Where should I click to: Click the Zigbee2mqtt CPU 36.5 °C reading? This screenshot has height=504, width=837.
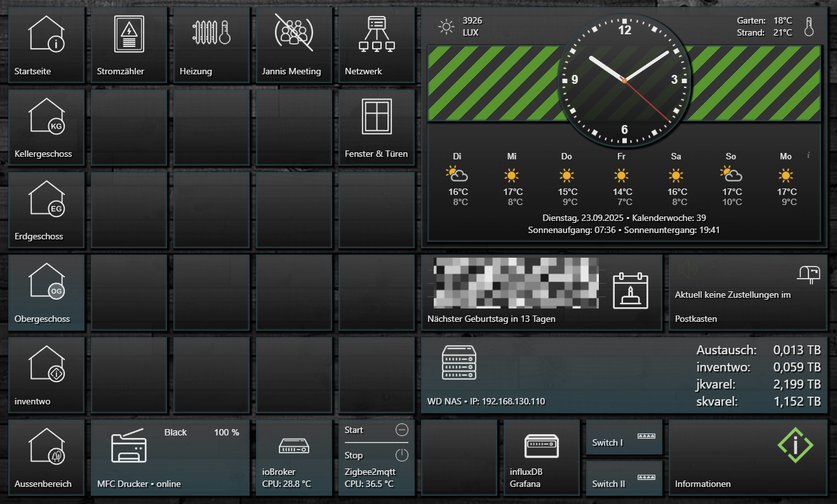pyautogui.click(x=370, y=484)
